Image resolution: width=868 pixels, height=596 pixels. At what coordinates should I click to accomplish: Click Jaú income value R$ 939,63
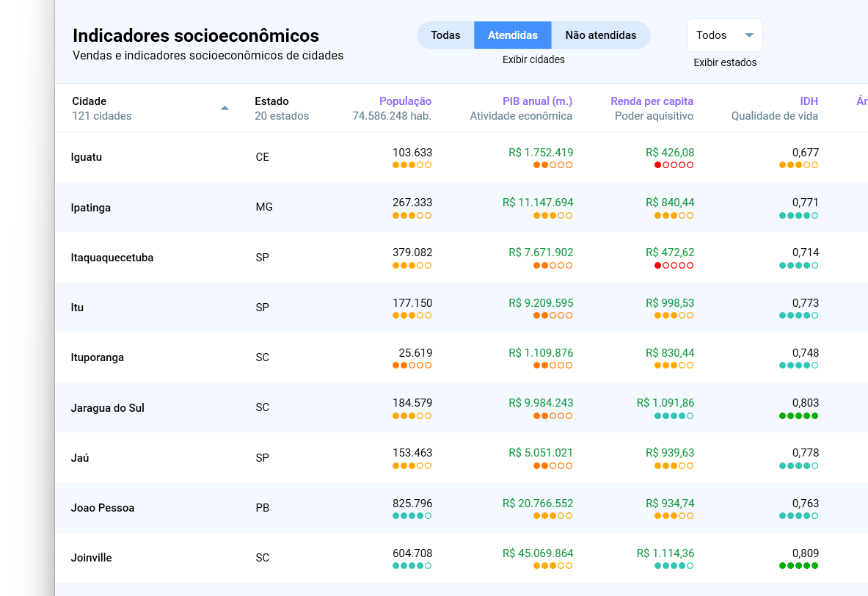tap(670, 453)
